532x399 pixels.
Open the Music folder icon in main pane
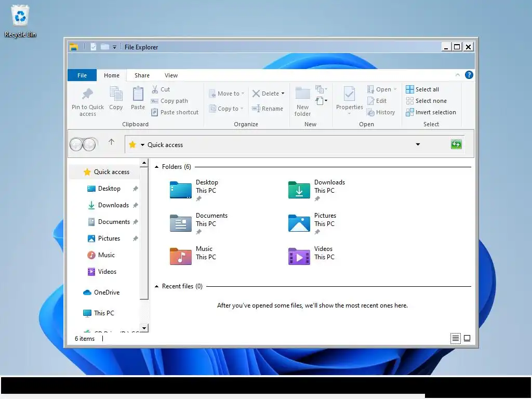[180, 256]
